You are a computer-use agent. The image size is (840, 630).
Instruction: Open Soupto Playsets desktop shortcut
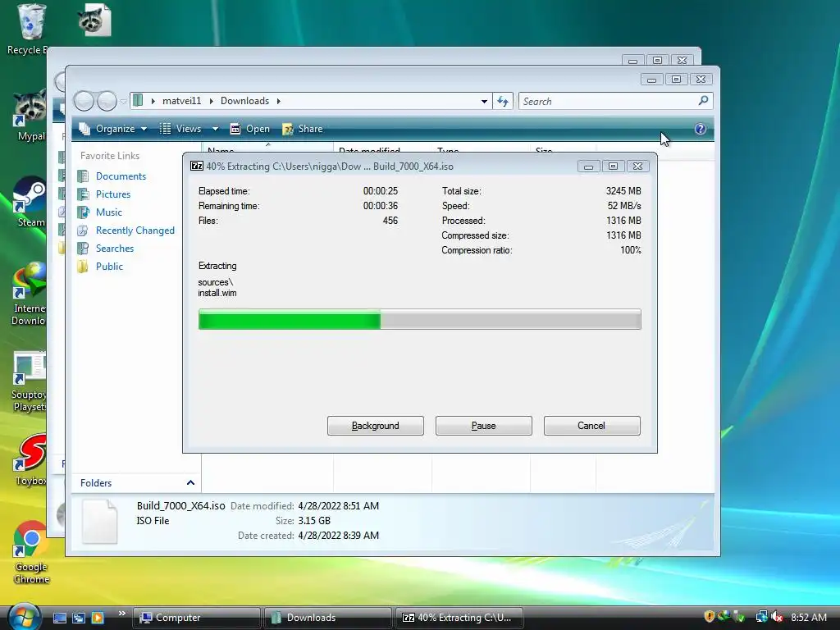point(30,381)
